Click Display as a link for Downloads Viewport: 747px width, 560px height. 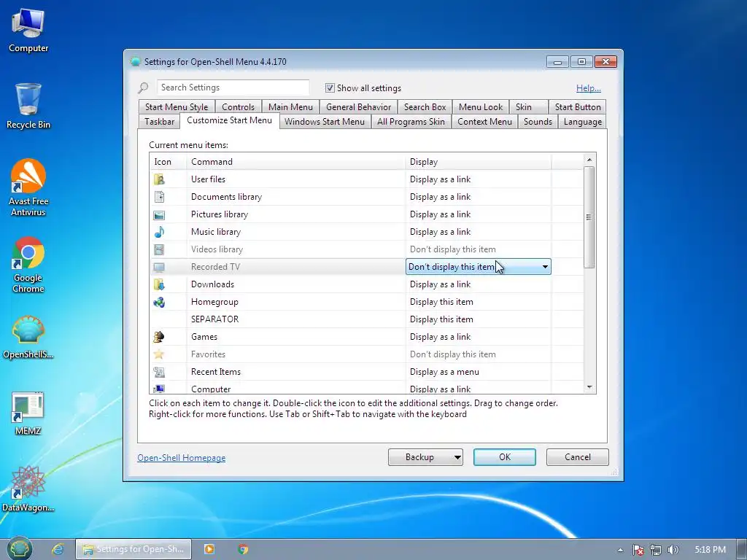440,285
